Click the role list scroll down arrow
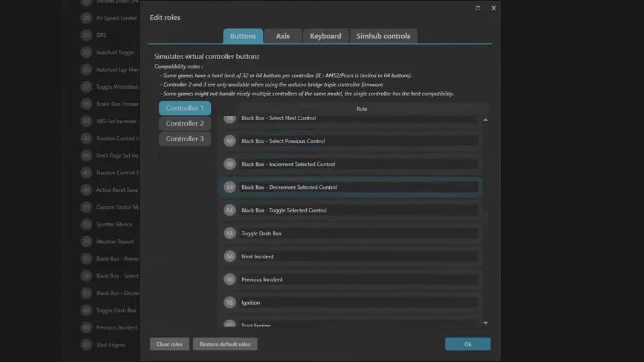Viewport: 644px width, 362px height. pos(486,323)
